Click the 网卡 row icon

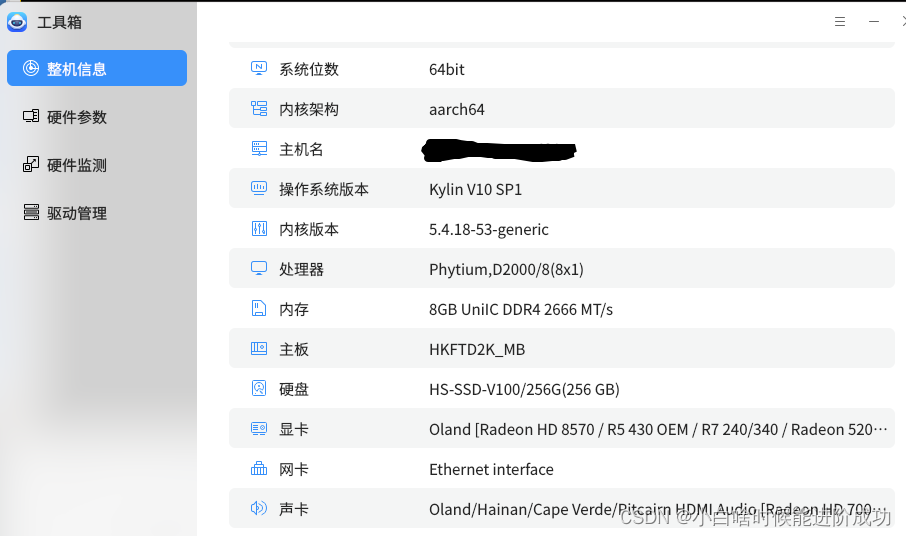[x=259, y=468]
